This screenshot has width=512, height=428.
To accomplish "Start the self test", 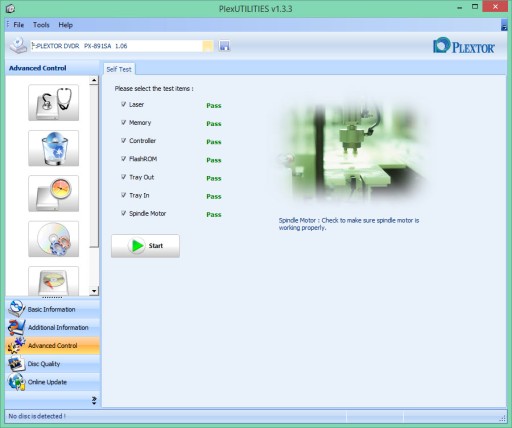I will [x=145, y=246].
